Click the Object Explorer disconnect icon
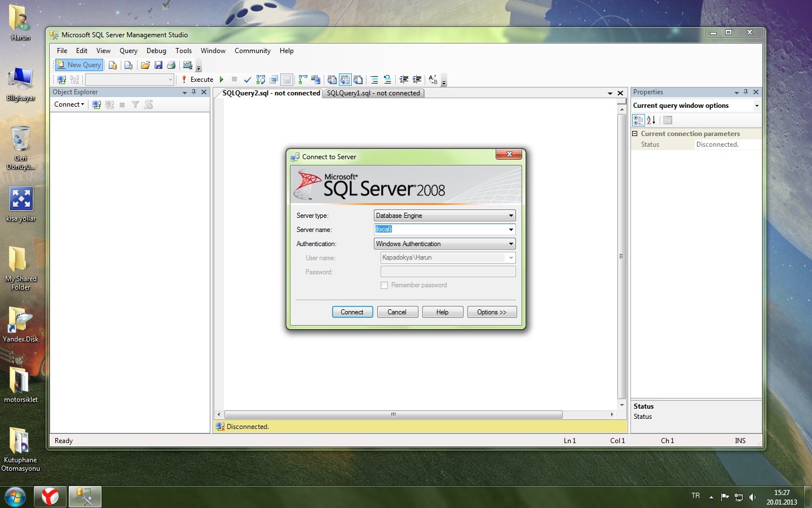Image resolution: width=812 pixels, height=508 pixels. pos(109,104)
